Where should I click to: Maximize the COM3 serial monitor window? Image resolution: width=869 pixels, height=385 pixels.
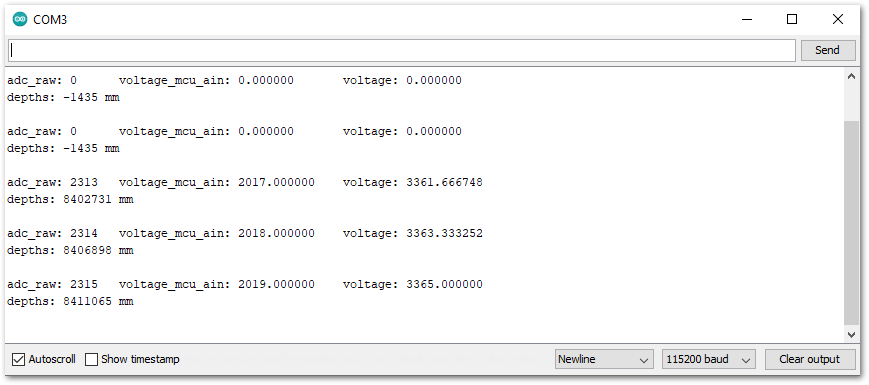[792, 19]
